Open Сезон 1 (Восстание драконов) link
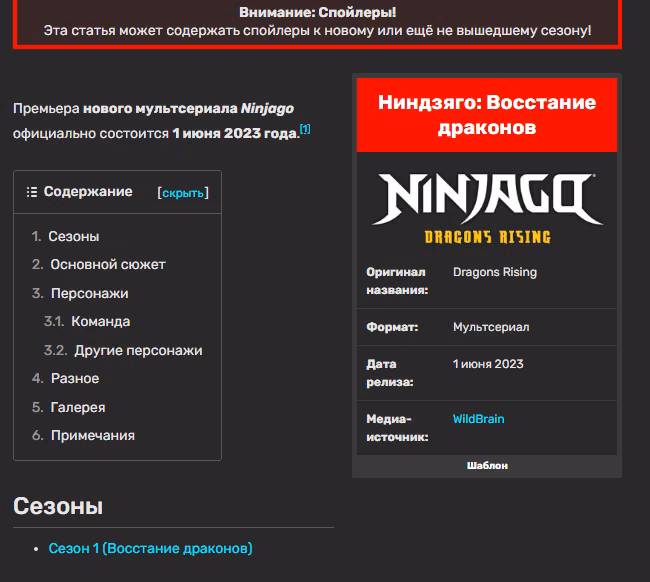 [150, 548]
